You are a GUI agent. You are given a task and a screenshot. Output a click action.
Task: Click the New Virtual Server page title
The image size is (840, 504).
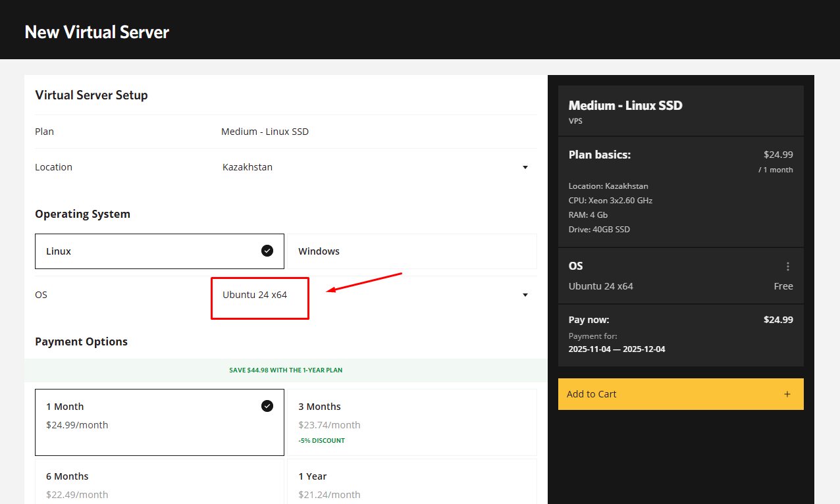pos(97,32)
